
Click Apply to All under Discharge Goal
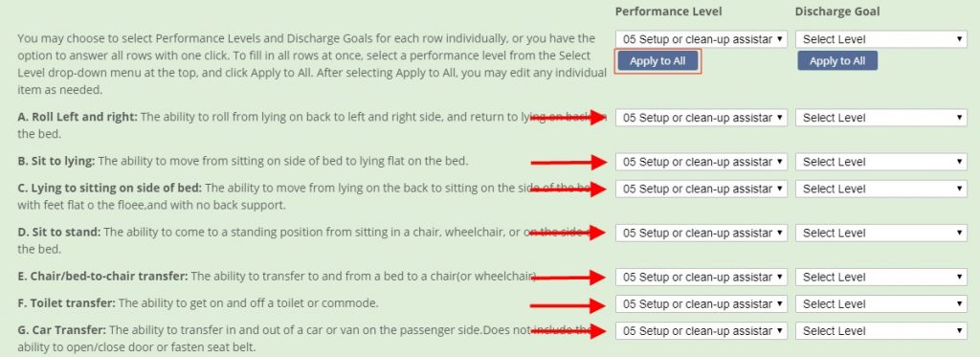tap(837, 61)
